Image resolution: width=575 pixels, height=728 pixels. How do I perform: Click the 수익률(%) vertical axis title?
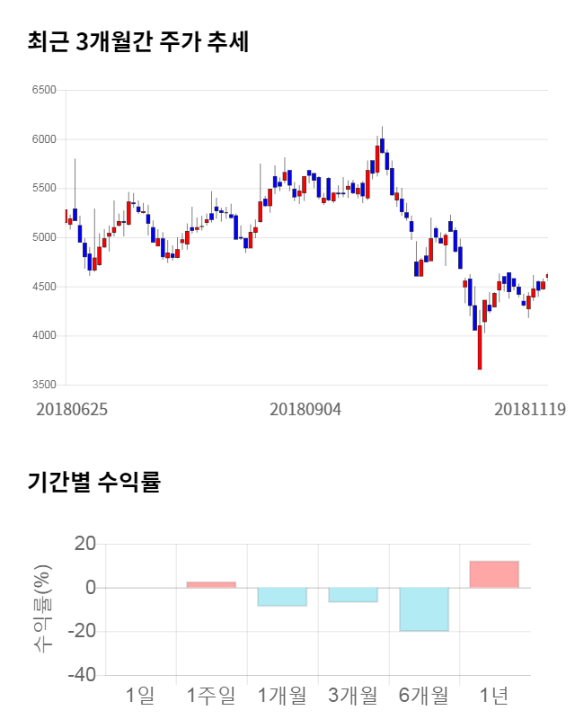pyautogui.click(x=43, y=608)
